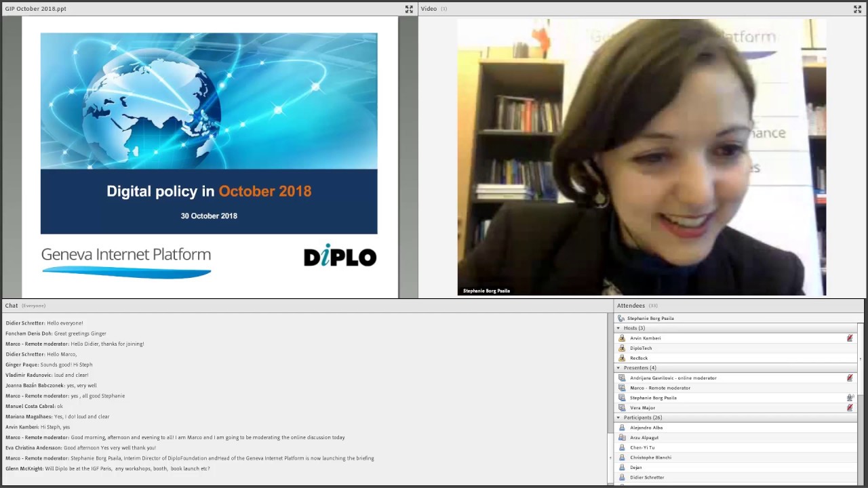Click Mariana Magalhaes's chat message
The image size is (868, 488).
58,417
